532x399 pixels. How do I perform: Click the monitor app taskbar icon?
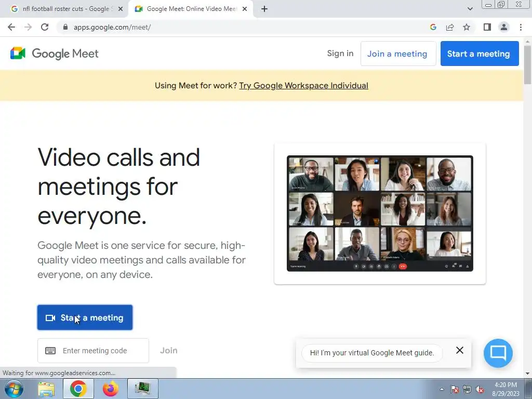(x=143, y=389)
